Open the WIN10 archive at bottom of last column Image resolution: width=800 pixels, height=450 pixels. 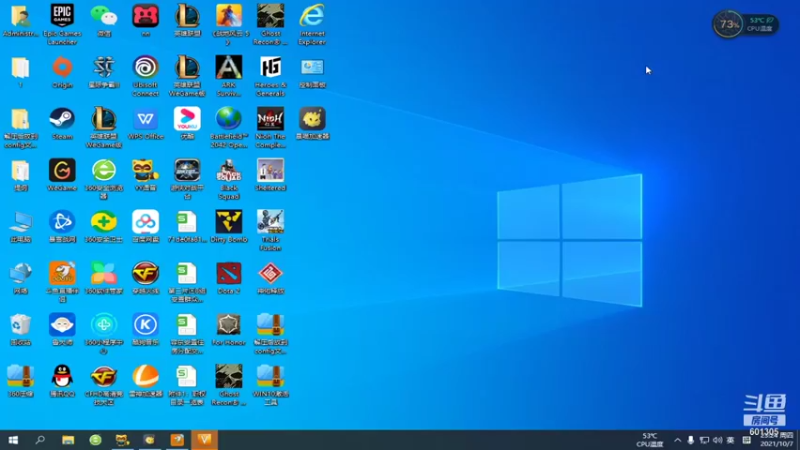click(270, 385)
